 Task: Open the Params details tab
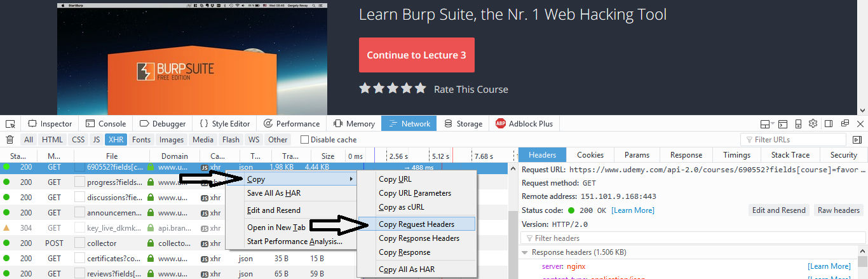pyautogui.click(x=637, y=155)
